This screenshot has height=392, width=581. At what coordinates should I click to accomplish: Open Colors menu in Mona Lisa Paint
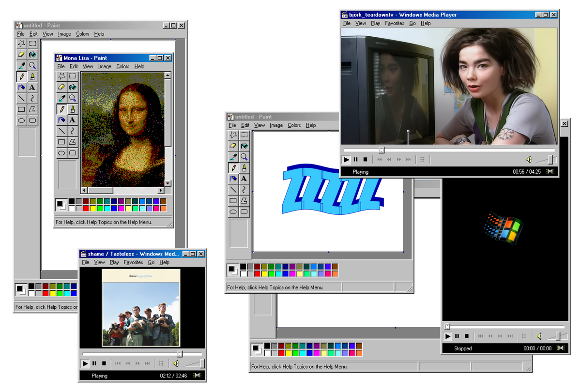(123, 66)
